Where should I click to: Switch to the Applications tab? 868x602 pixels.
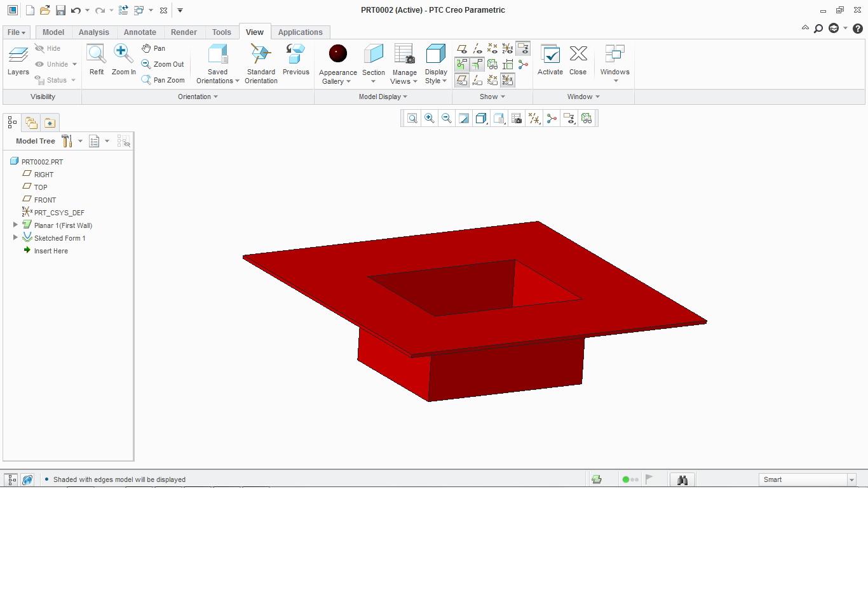point(301,32)
